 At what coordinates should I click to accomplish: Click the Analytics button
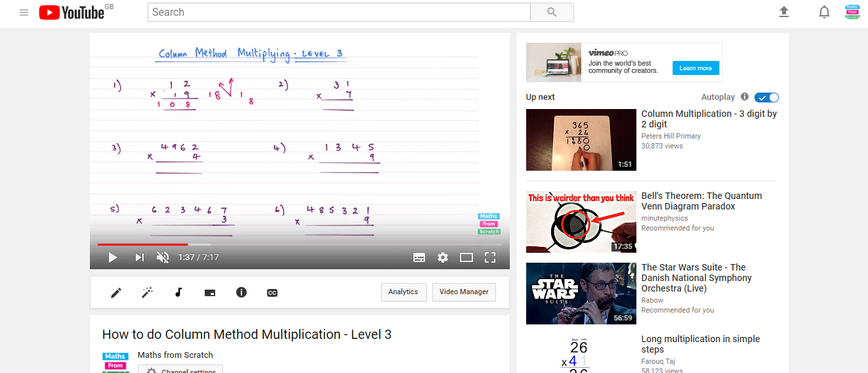403,292
